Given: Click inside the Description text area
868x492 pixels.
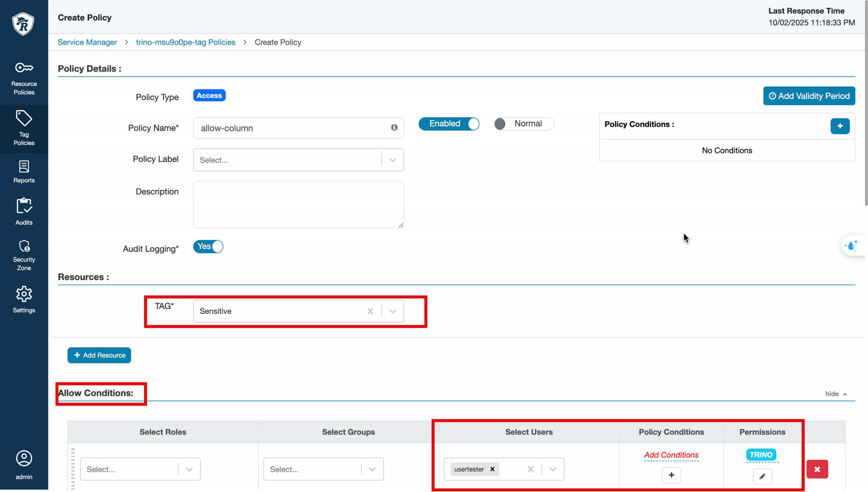Looking at the screenshot, I should pyautogui.click(x=298, y=204).
